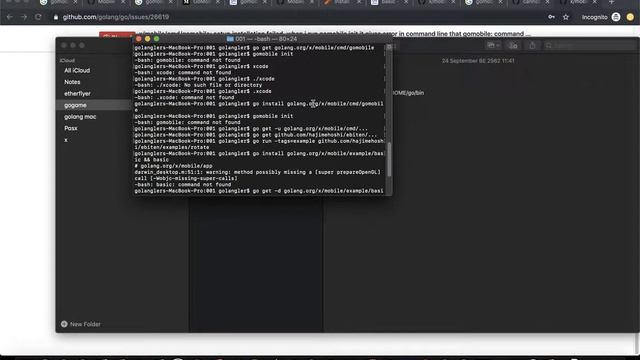
Task: Click the '-bash: .xcode: command not found' line
Action: click(x=184, y=98)
